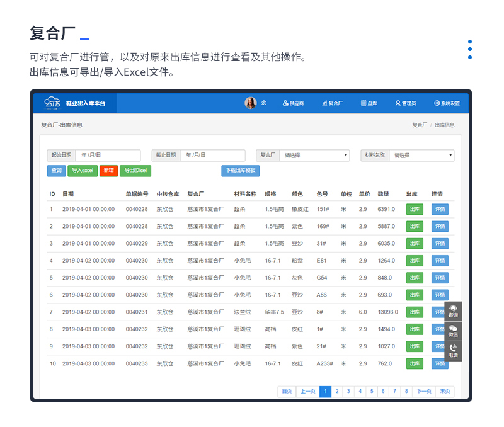Click 下一页 in the pagination bar
Image resolution: width=504 pixels, height=427 pixels.
coord(424,391)
